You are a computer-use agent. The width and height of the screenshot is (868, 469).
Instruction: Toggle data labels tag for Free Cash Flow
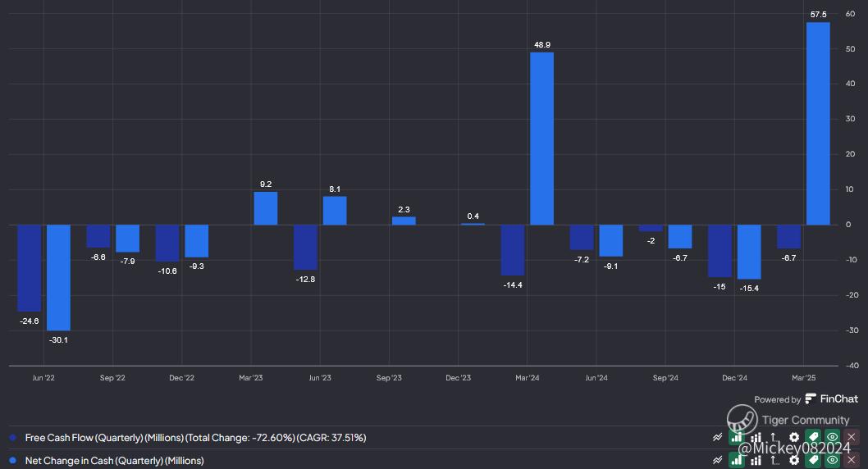pyautogui.click(x=812, y=438)
